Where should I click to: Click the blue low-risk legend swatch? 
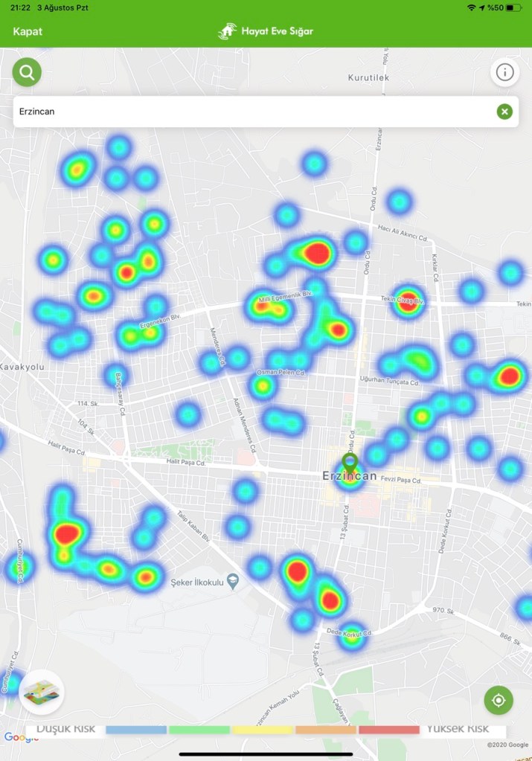pos(135,730)
